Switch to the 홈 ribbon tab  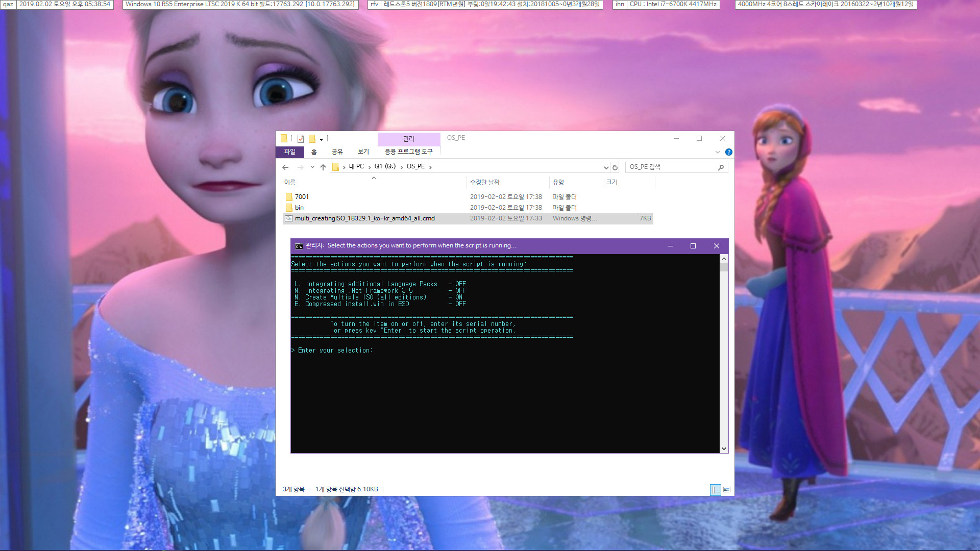314,152
